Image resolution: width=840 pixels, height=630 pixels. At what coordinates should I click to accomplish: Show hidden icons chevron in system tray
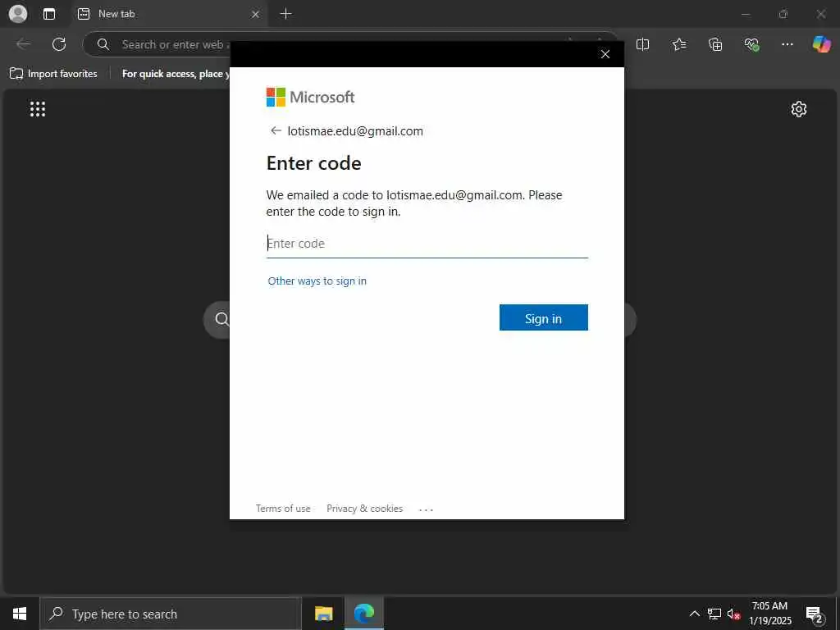point(694,614)
